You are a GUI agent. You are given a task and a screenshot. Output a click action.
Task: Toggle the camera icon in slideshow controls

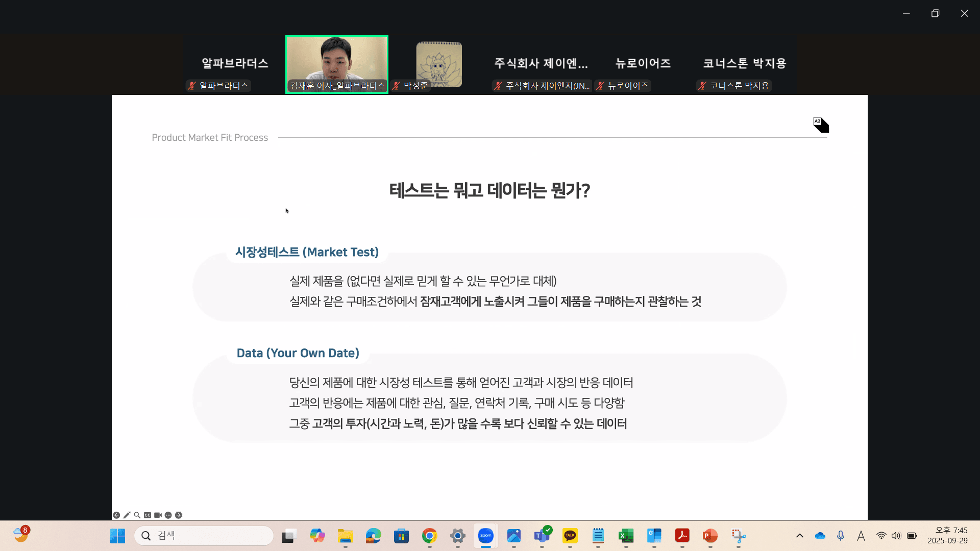click(x=158, y=515)
